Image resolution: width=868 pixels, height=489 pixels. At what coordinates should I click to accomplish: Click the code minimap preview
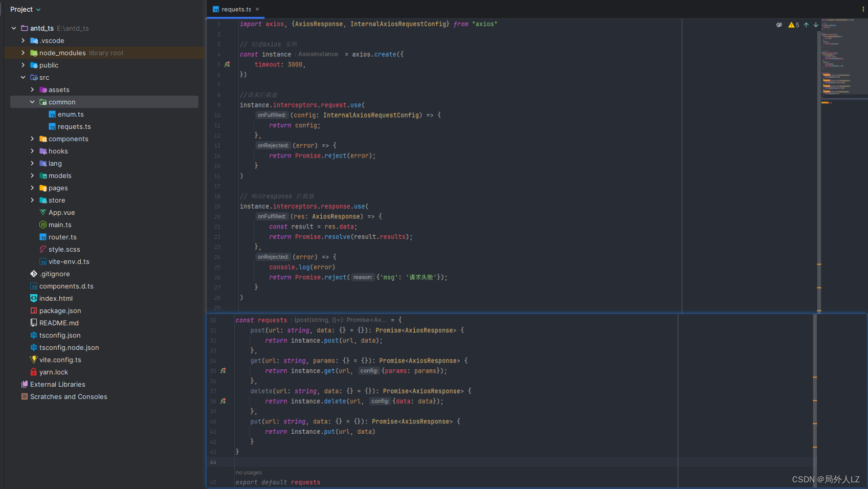pyautogui.click(x=844, y=61)
